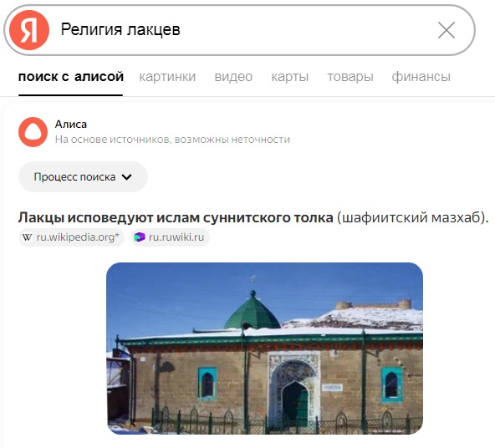The width and height of the screenshot is (495, 448).
Task: Open the видео tab
Action: [233, 77]
